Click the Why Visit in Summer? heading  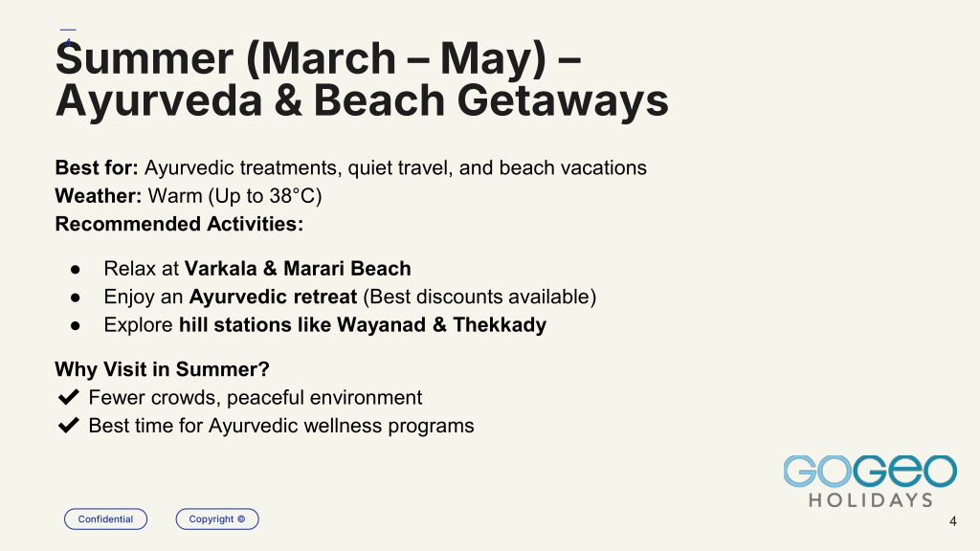(x=162, y=369)
